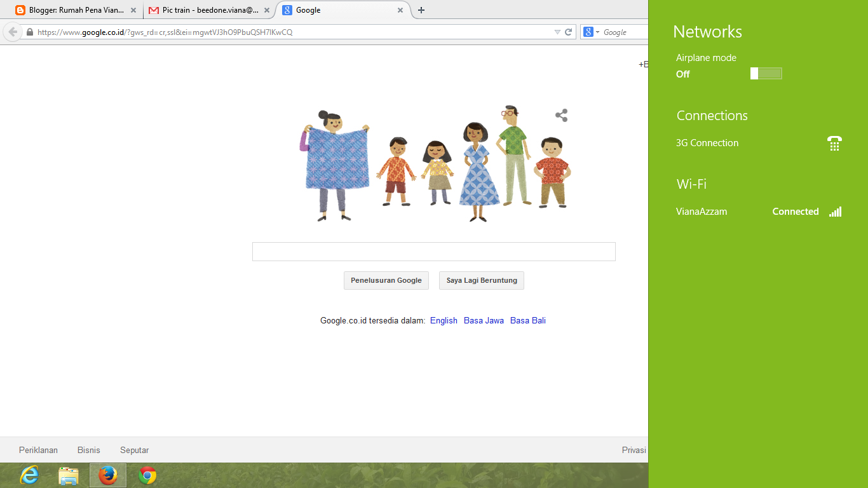This screenshot has height=488, width=868.
Task: Close the Gmail Pic train tab
Action: point(266,10)
